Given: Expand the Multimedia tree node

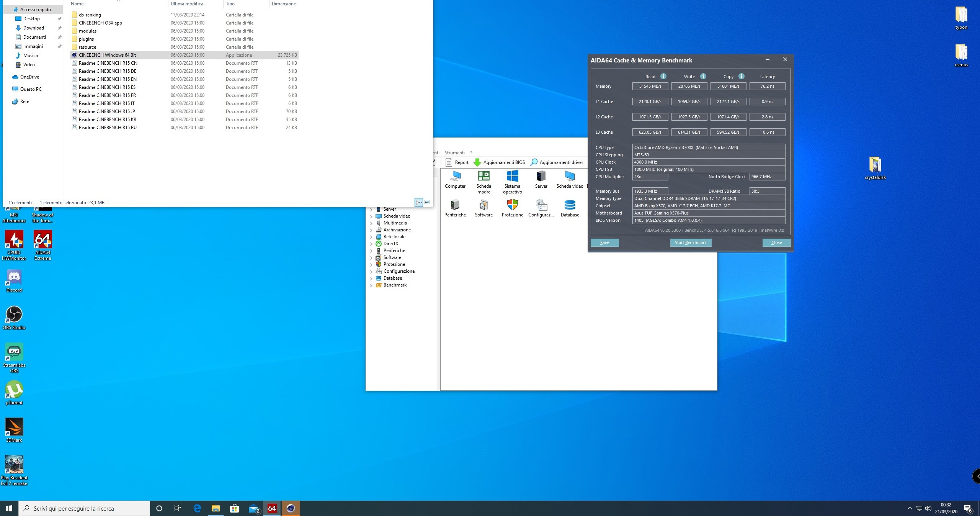Looking at the screenshot, I should [x=371, y=223].
